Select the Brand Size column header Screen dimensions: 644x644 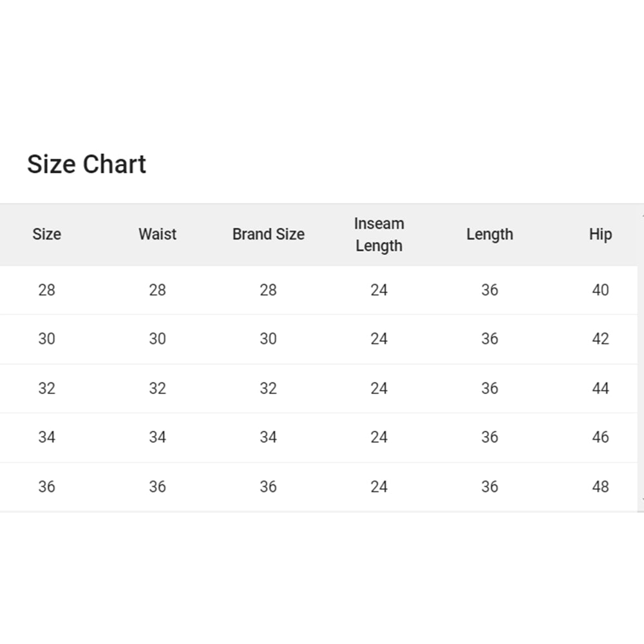click(x=268, y=234)
